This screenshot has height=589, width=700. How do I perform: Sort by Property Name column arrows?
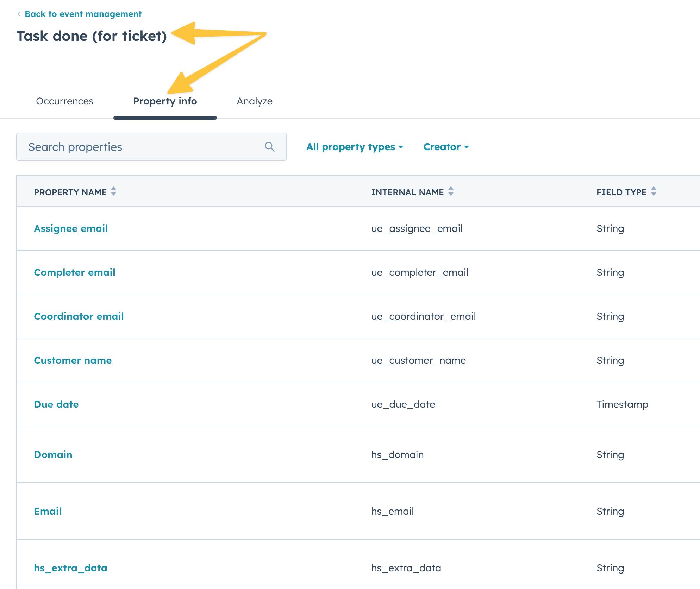tap(113, 191)
